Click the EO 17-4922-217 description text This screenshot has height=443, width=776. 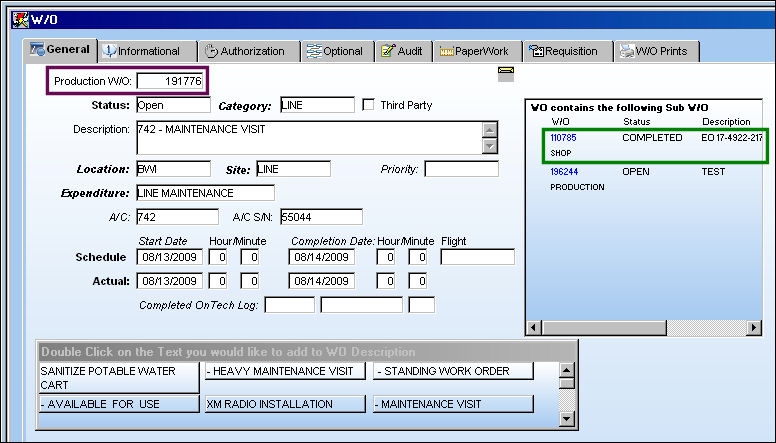pos(732,138)
